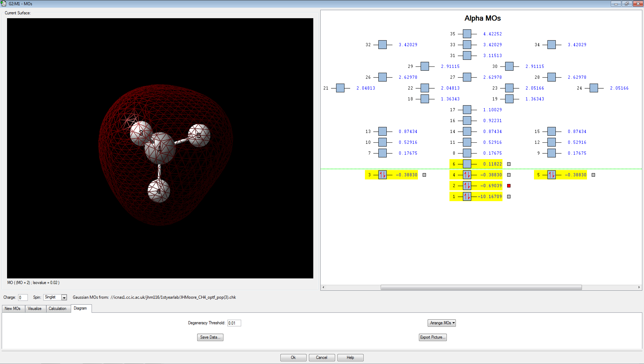
Task: Select occupied orbital box for MO 5
Action: [x=551, y=175]
